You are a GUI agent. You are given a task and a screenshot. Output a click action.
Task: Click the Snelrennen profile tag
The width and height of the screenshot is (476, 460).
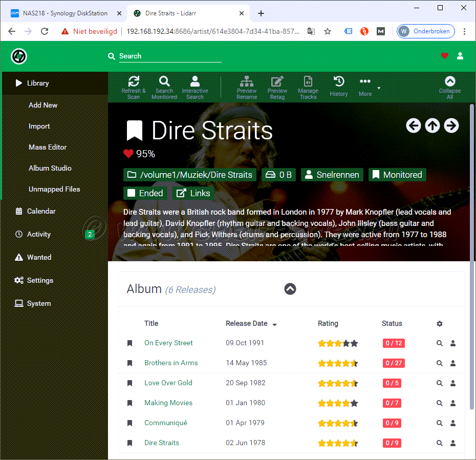pyautogui.click(x=332, y=175)
